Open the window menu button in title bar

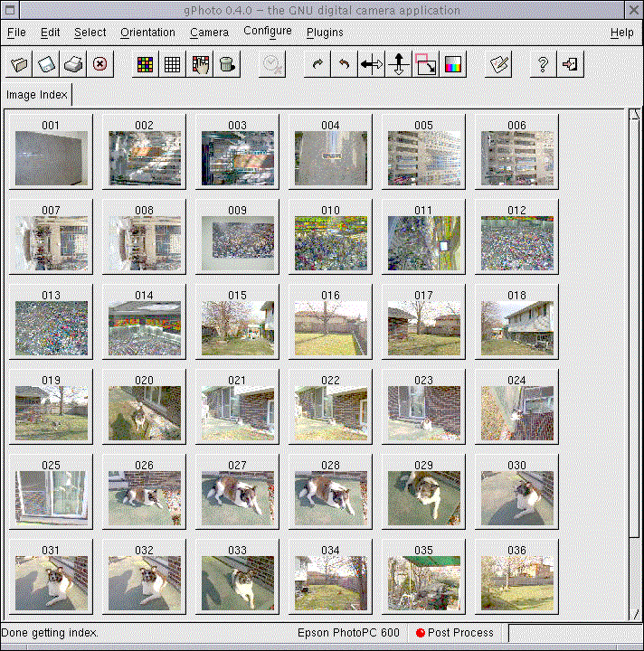point(10,10)
